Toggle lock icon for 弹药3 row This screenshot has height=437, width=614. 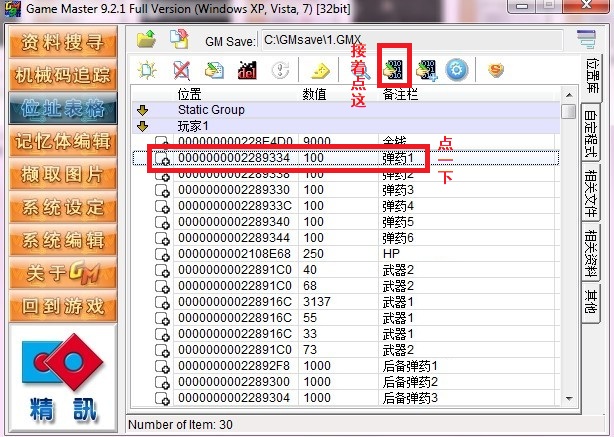point(162,190)
